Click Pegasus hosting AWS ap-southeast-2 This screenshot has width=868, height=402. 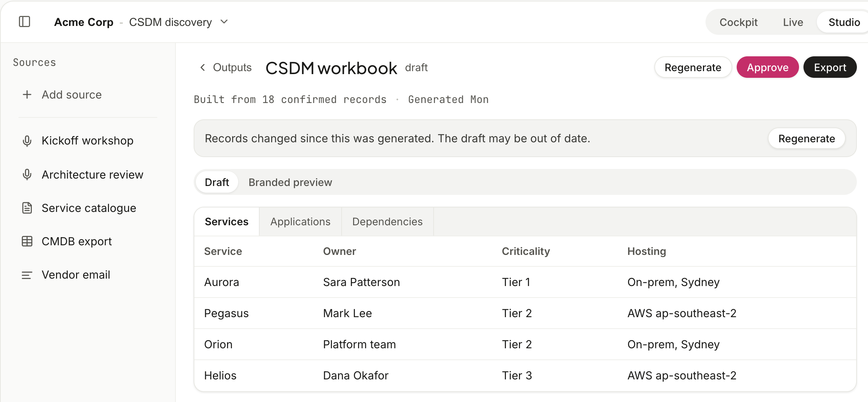tap(682, 313)
